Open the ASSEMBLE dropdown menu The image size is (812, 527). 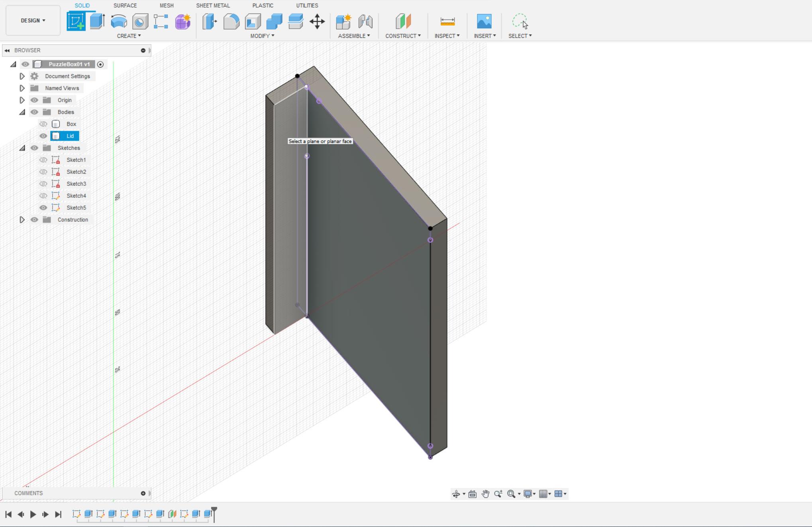click(354, 36)
